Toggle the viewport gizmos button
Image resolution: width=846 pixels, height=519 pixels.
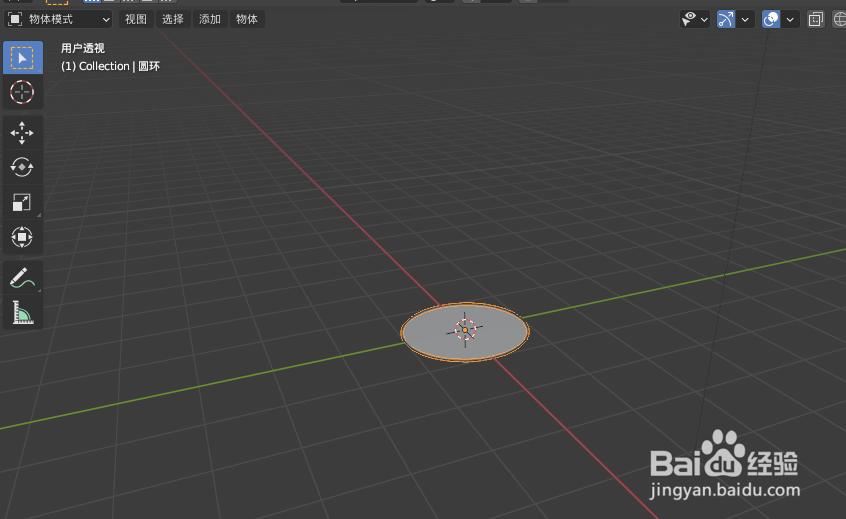[x=726, y=19]
